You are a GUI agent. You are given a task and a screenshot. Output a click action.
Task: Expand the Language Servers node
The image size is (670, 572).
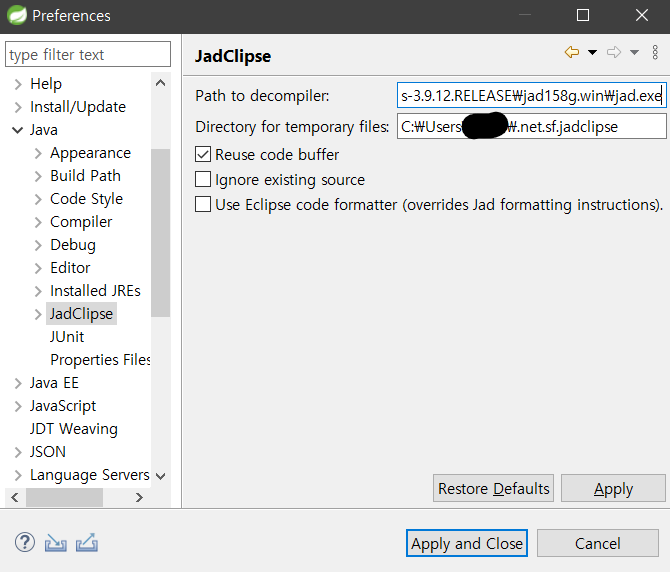tap(18, 475)
